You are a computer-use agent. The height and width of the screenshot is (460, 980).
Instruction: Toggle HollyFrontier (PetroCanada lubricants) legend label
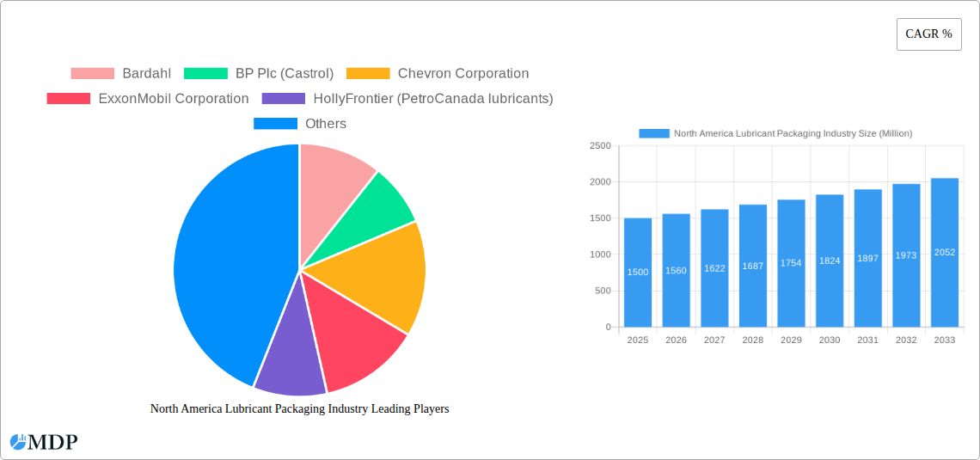click(x=433, y=99)
